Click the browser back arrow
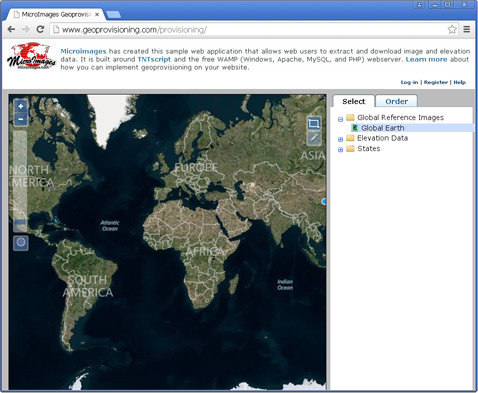The image size is (478, 393). (x=11, y=30)
